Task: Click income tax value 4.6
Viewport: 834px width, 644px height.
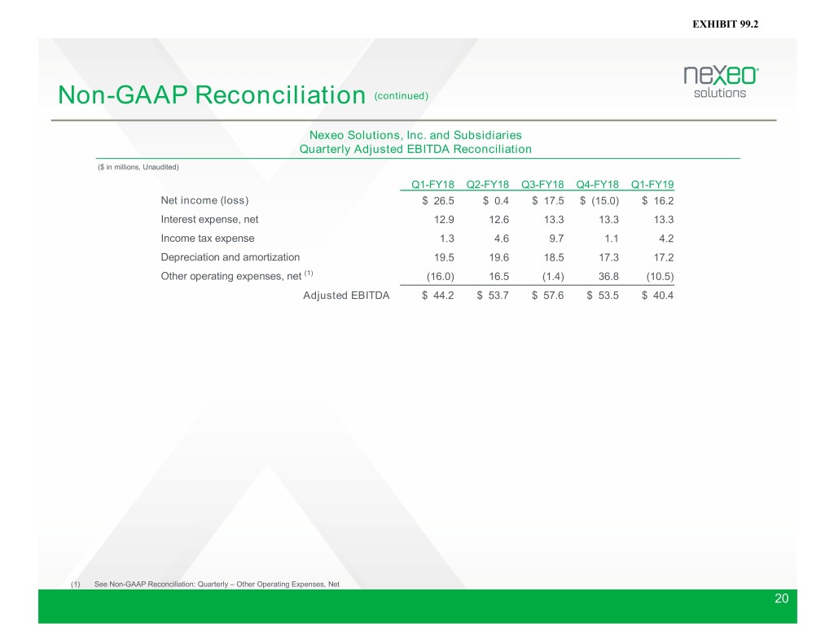Action: click(502, 239)
